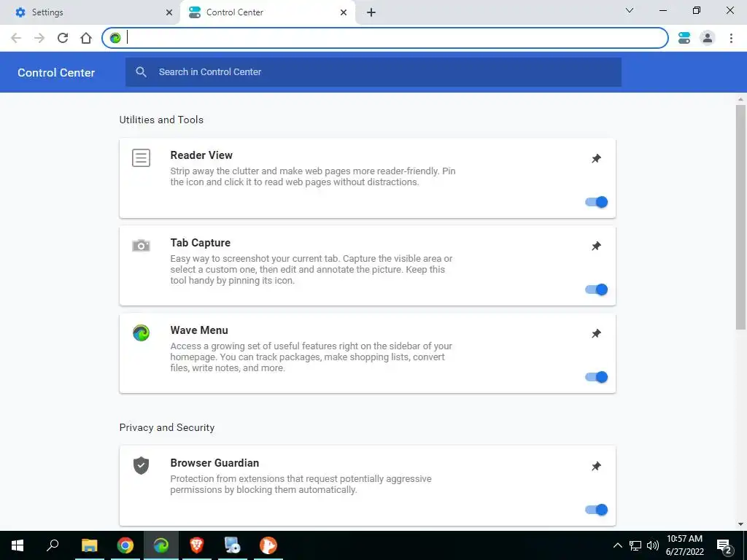Click the Browser Guardian shield icon
The height and width of the screenshot is (560, 747).
click(141, 465)
